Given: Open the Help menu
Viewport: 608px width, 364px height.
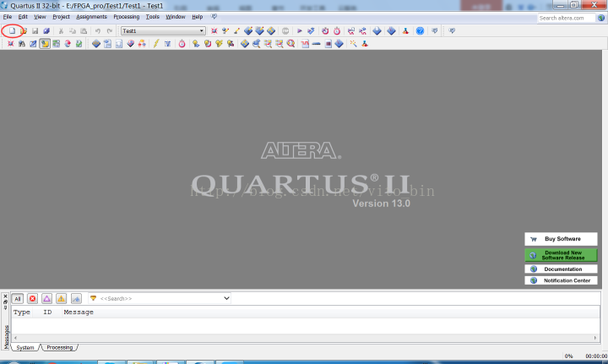Looking at the screenshot, I should coord(198,17).
